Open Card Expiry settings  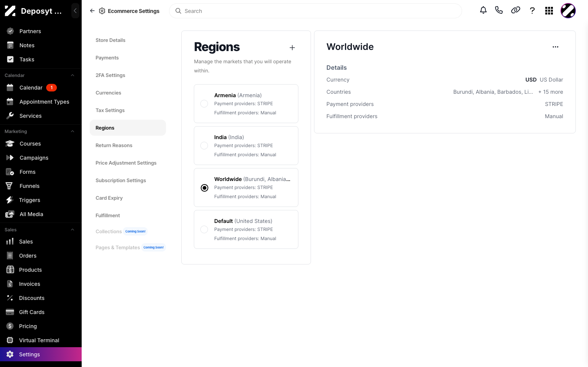[x=109, y=198]
